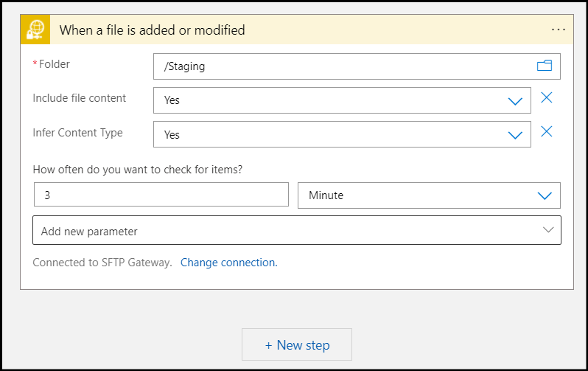This screenshot has width=588, height=371.
Task: Add a New step
Action: (297, 344)
